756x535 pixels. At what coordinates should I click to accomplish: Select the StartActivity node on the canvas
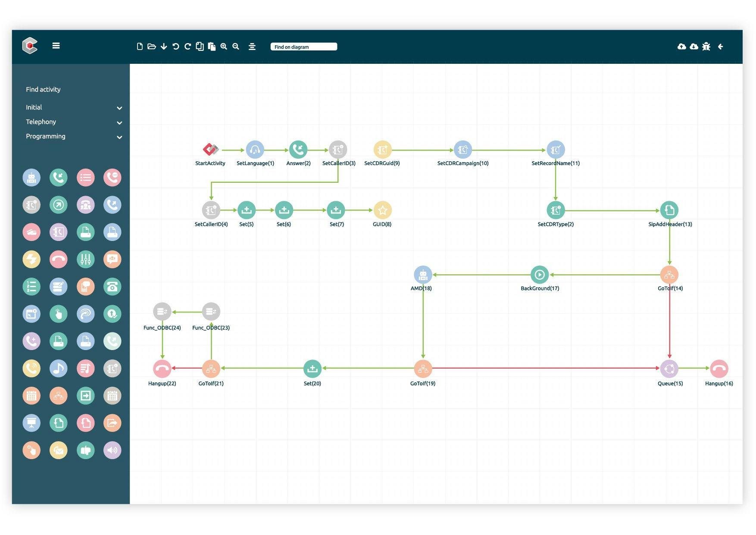tap(210, 150)
